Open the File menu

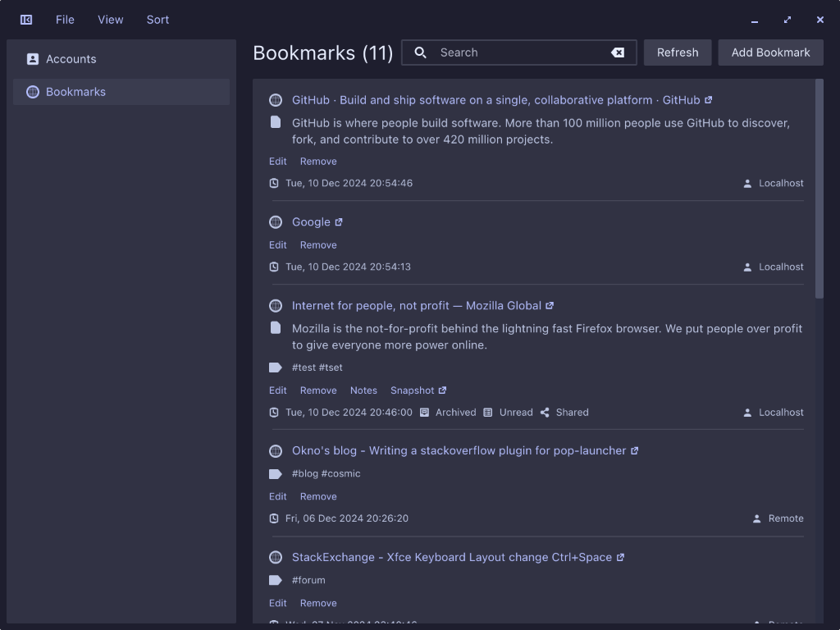click(65, 20)
